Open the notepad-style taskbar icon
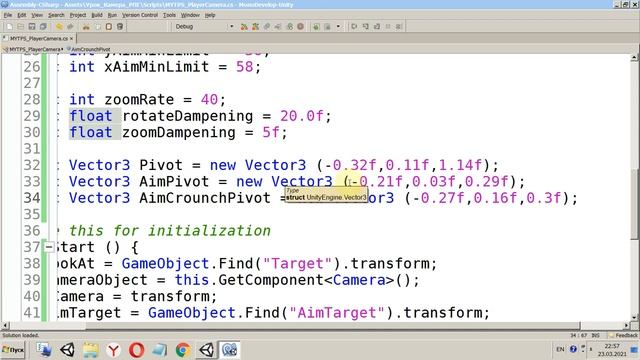 [160, 350]
